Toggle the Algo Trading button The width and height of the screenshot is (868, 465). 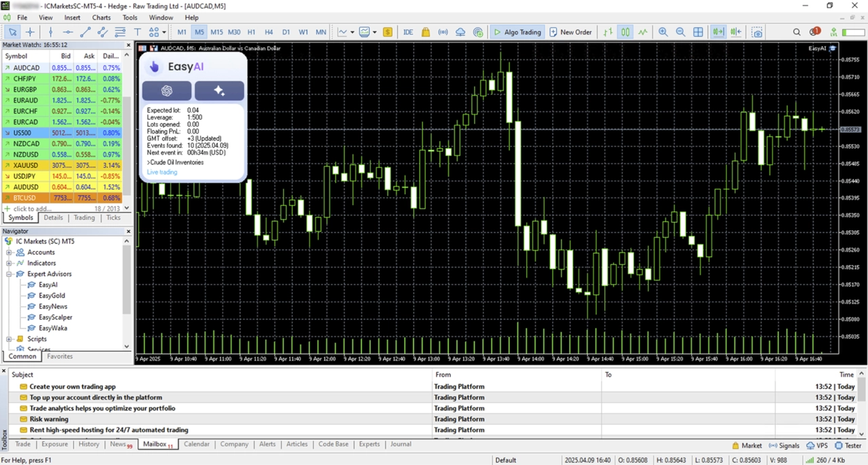click(x=517, y=32)
